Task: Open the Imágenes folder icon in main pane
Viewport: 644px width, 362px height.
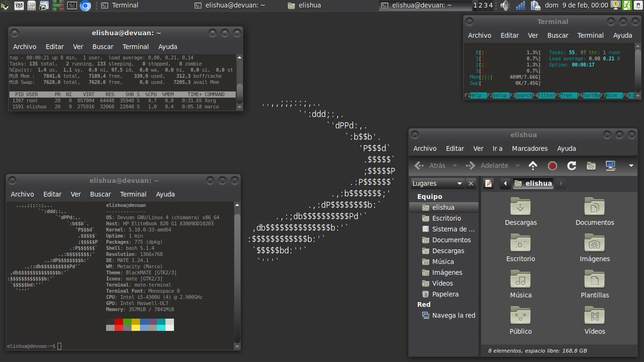Action: pos(594,243)
